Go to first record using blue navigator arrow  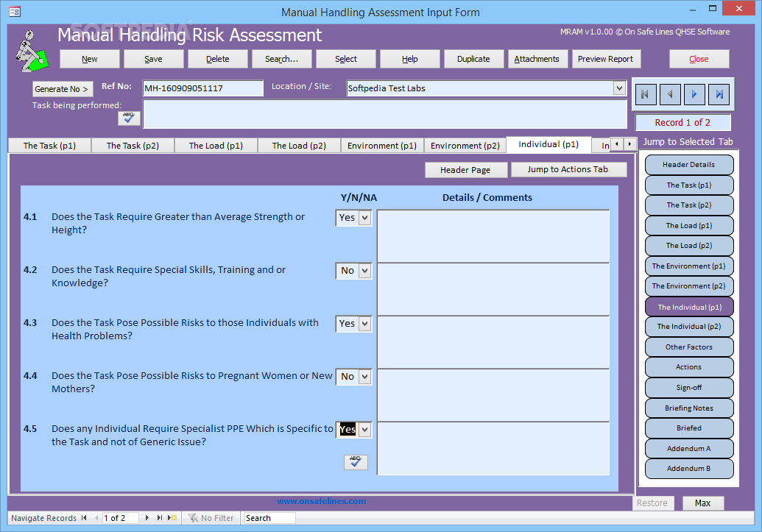[x=645, y=94]
